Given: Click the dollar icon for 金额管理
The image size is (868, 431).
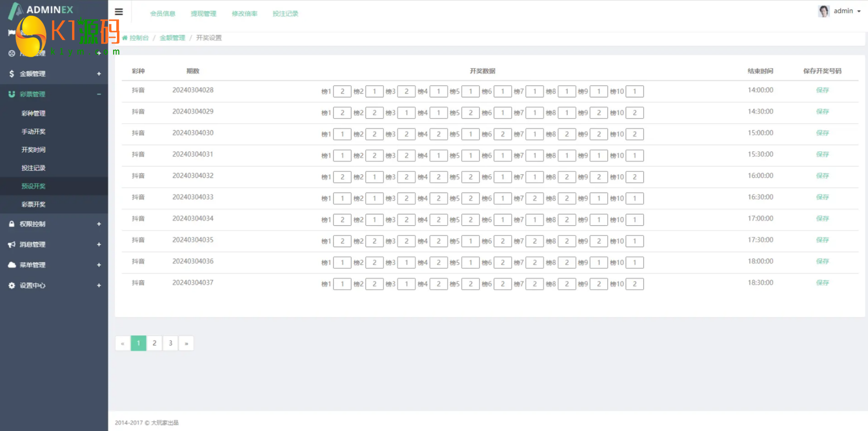Looking at the screenshot, I should coord(11,74).
